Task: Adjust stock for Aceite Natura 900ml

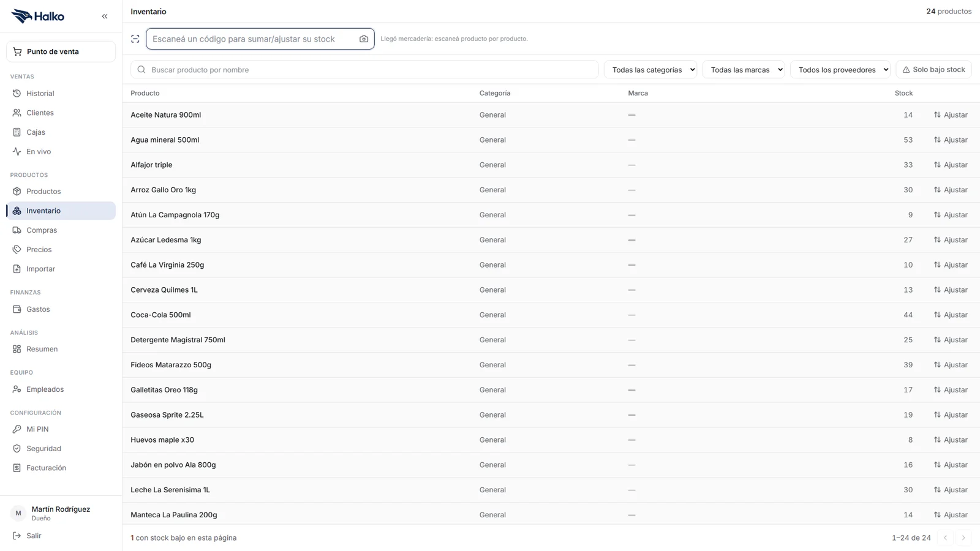Action: click(x=951, y=115)
